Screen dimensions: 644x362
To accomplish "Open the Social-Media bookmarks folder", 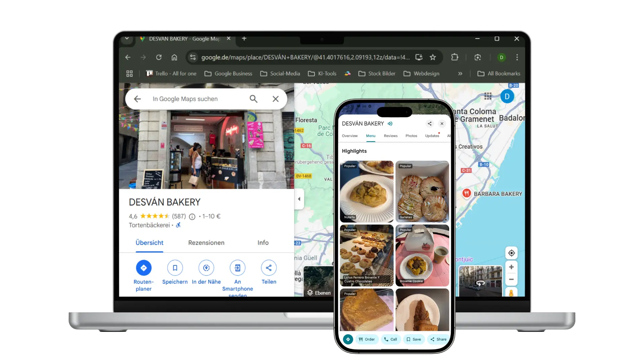I will point(280,73).
